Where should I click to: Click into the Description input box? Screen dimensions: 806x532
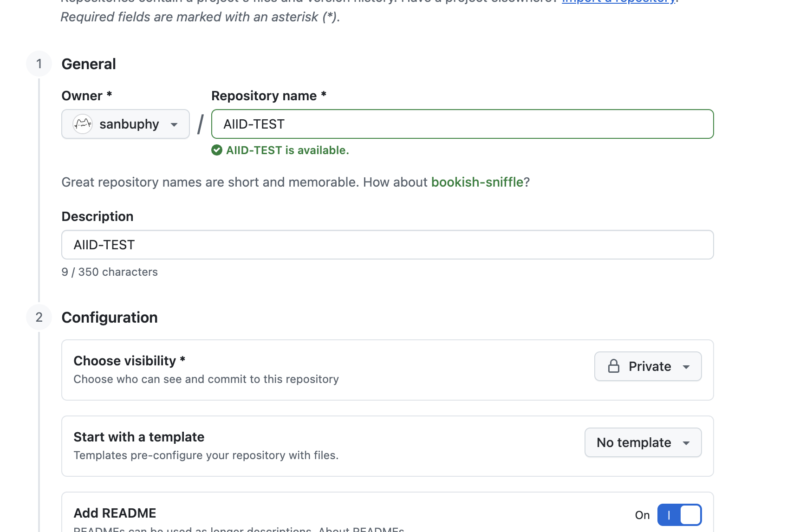tap(387, 245)
